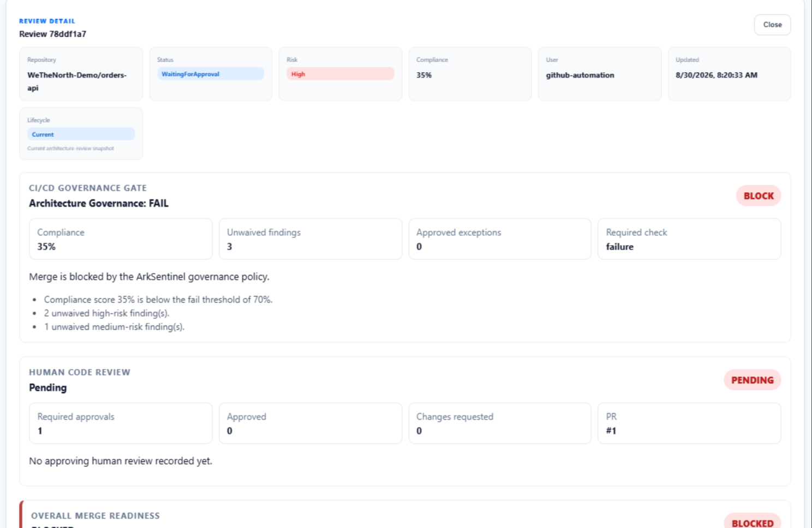Click the REVIEW DETAIL heading label

47,21
